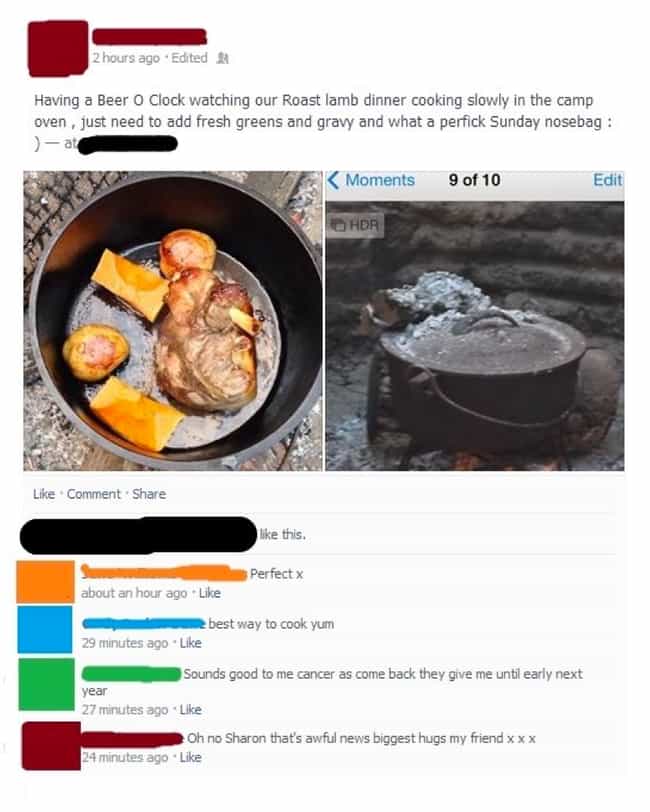Viewport: 650px width, 812px height.
Task: Like the 'best way to cook yum' comment
Action: (191, 643)
